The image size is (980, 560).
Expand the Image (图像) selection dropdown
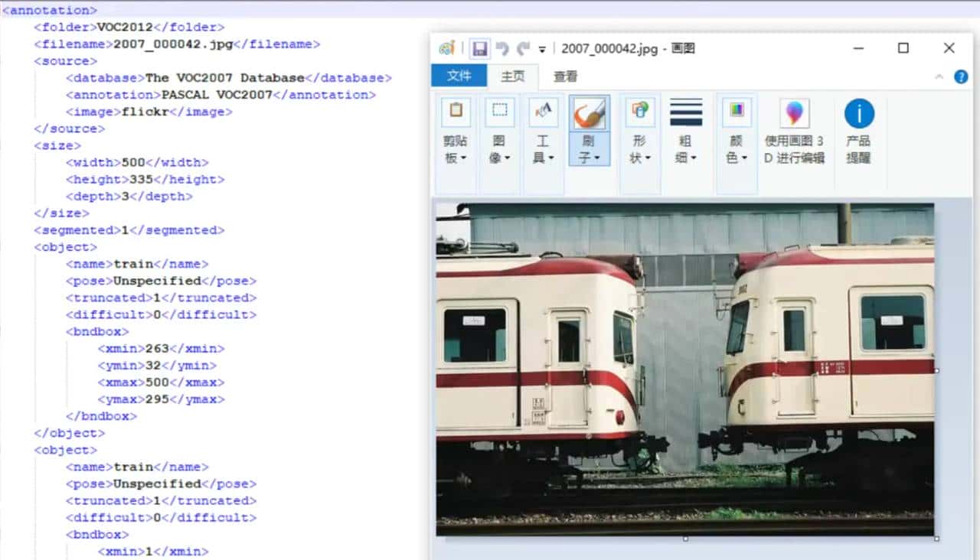(x=499, y=149)
